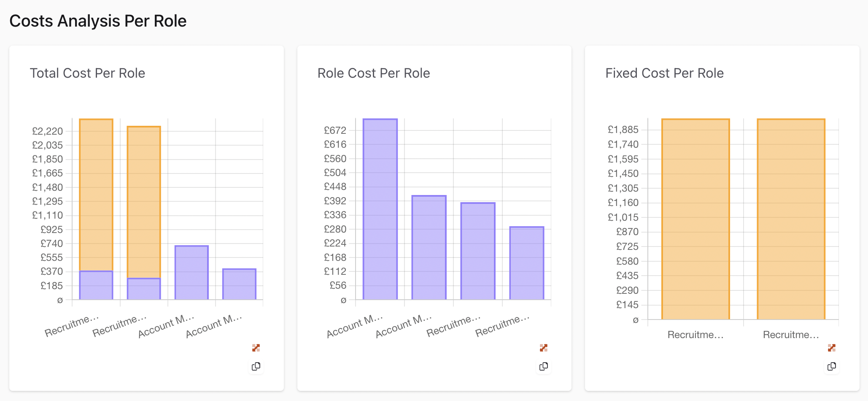The height and width of the screenshot is (401, 868).
Task: Click the shortest purple bar in Role Cost chart
Action: click(527, 262)
